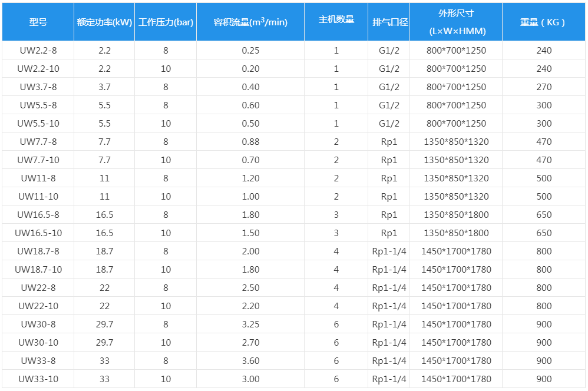Select model cell UW2.2-8
Image resolution: width=588 pixels, height=391 pixels.
(38, 50)
